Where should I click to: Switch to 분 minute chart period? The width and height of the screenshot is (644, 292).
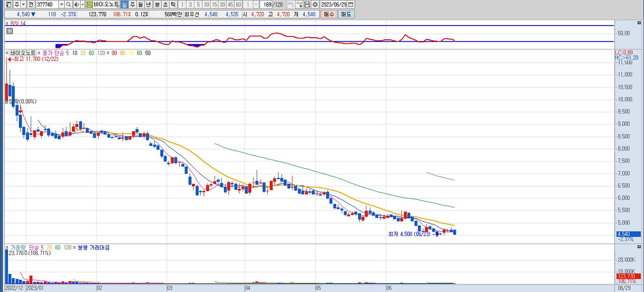(x=157, y=5)
